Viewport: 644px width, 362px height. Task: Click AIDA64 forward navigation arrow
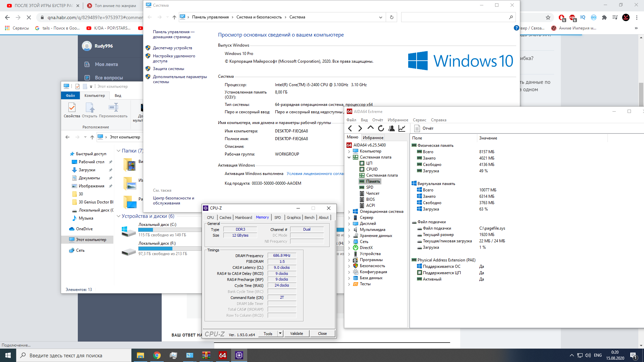[360, 128]
